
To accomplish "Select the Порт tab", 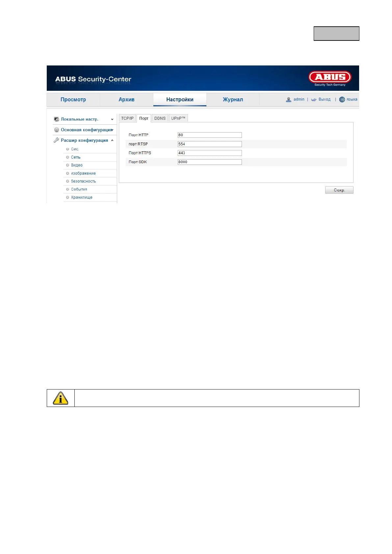I will (144, 118).
